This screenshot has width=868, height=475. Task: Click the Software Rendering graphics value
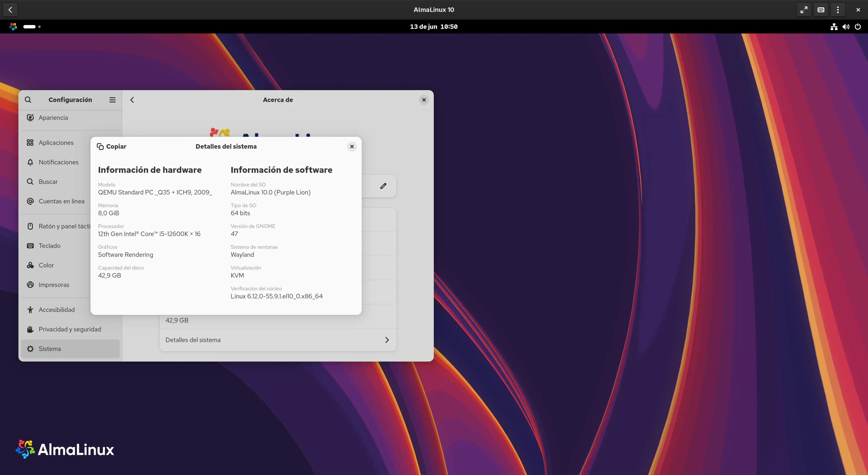click(125, 255)
